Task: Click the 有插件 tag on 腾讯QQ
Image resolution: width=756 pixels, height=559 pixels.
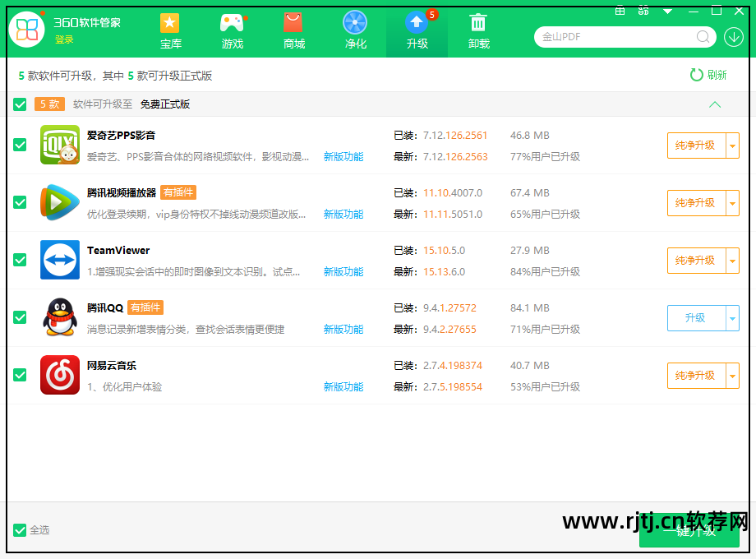Action: coord(145,307)
